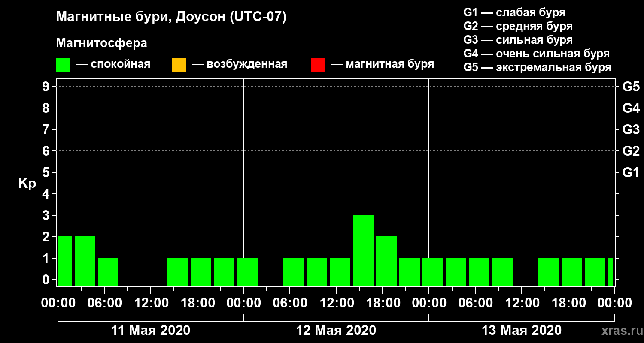
Task: Click the 'G5' label on right axis
Action: [x=631, y=87]
